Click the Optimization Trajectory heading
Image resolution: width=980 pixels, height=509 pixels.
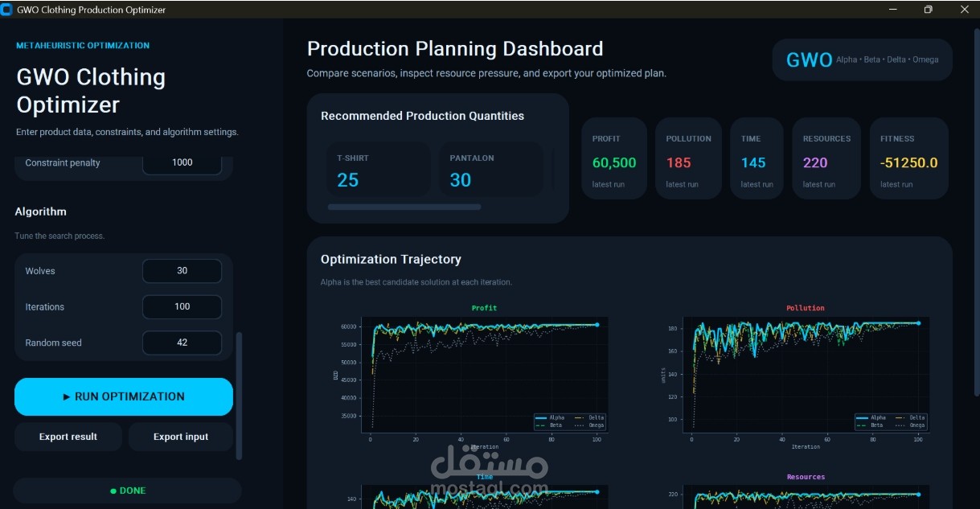pyautogui.click(x=391, y=259)
